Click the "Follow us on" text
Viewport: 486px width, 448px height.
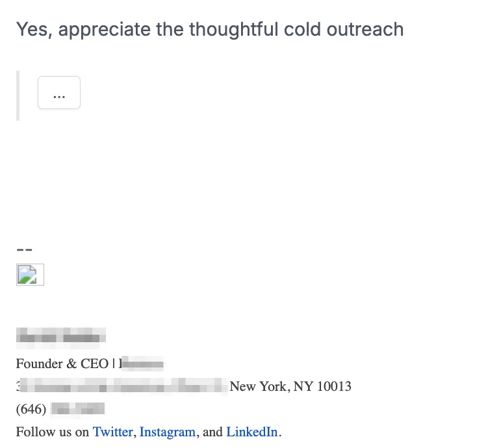point(53,432)
